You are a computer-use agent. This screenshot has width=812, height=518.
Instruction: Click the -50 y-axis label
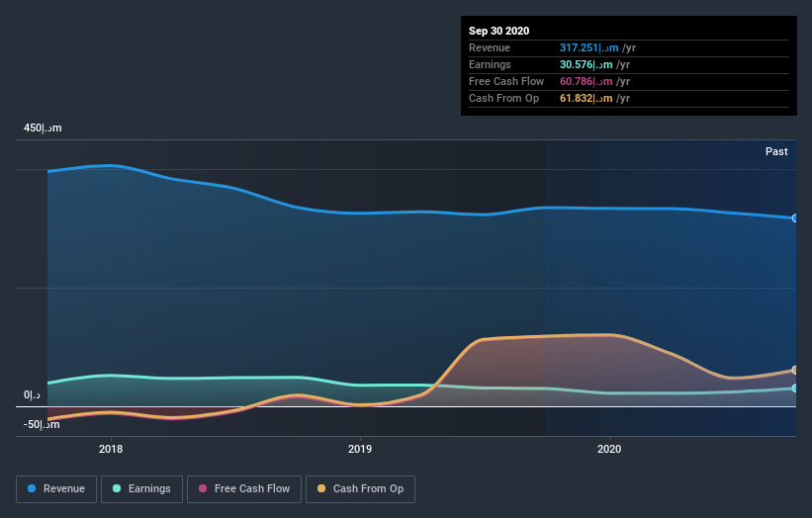click(42, 425)
